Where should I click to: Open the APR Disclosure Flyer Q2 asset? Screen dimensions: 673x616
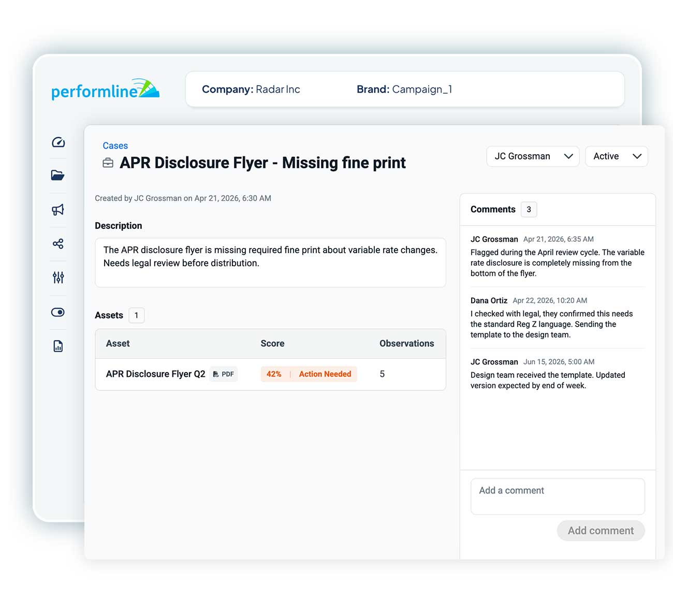coord(155,374)
